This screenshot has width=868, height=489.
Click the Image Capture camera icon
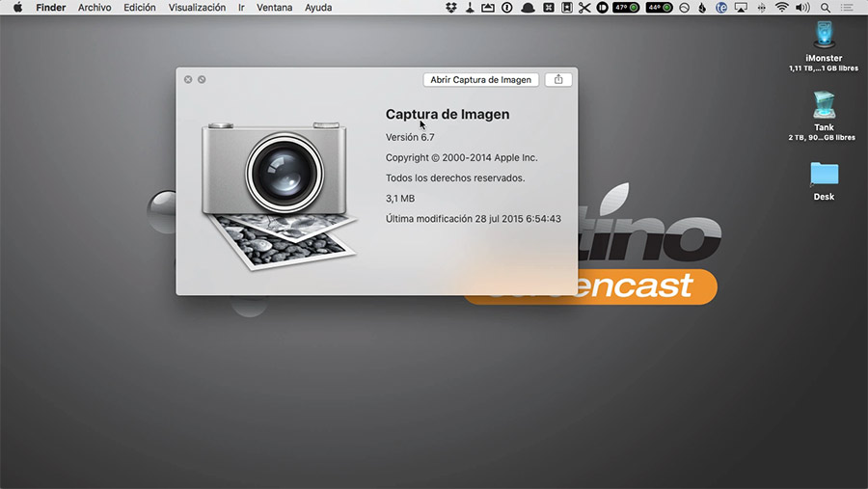point(278,196)
